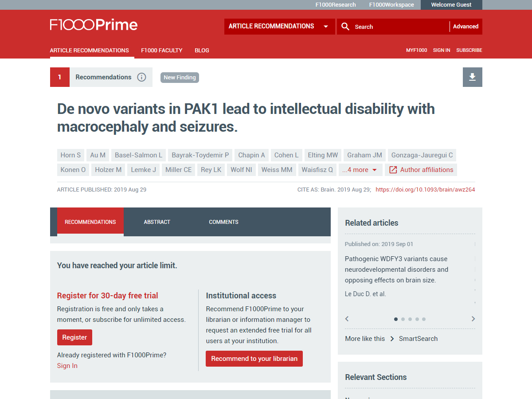Switch to the Comments tab
The image size is (532, 399).
223,222
